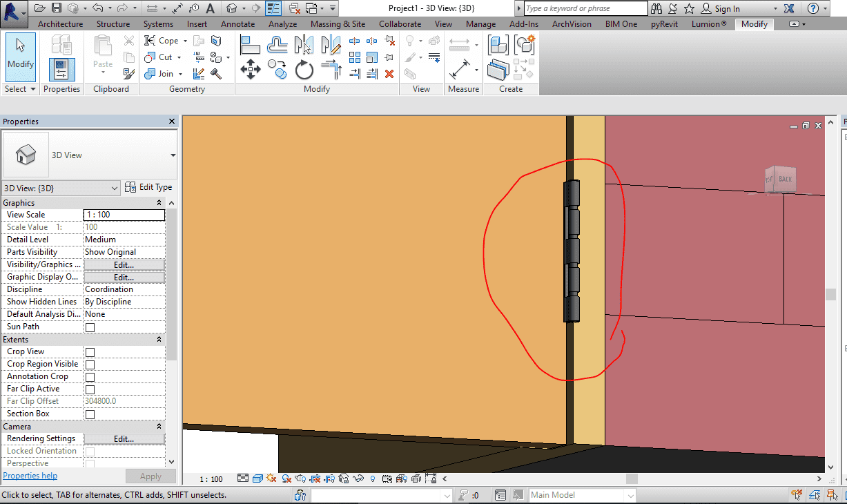Open the Annotate ribbon tab
This screenshot has height=504, width=847.
tap(237, 24)
